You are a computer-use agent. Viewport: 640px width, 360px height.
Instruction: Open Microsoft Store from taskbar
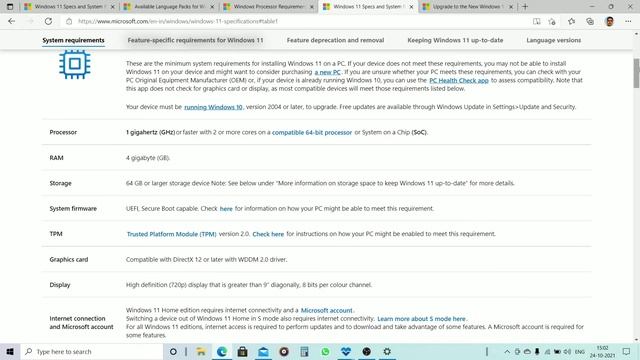(x=242, y=351)
